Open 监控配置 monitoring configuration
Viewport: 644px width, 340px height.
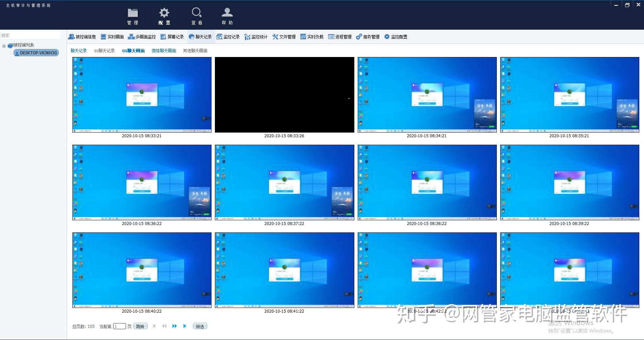[396, 37]
